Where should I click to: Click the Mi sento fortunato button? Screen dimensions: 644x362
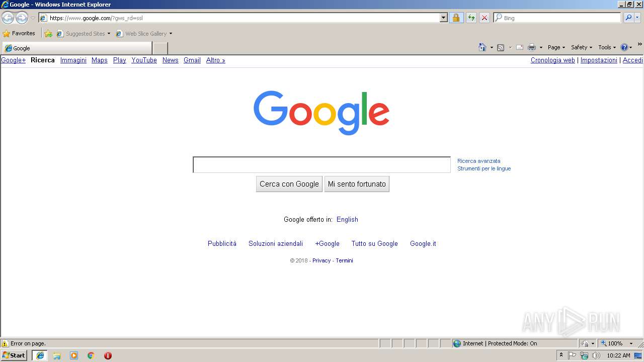(x=357, y=184)
